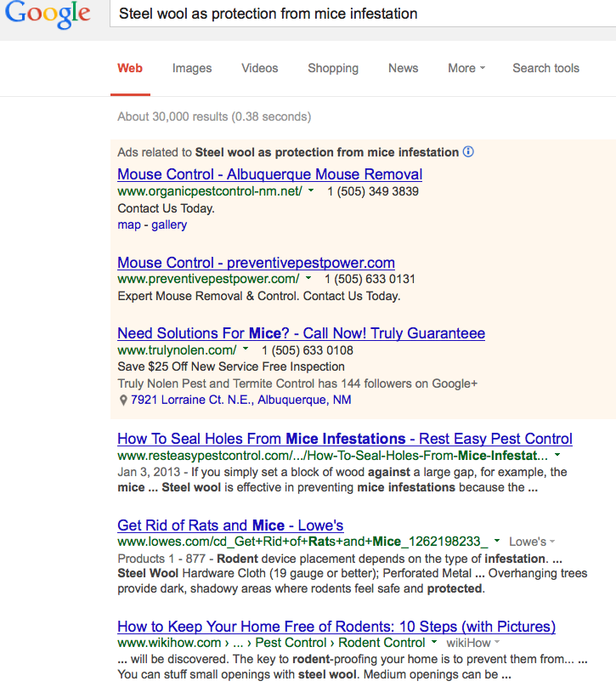
Task: Open the Videos tab
Action: [260, 68]
